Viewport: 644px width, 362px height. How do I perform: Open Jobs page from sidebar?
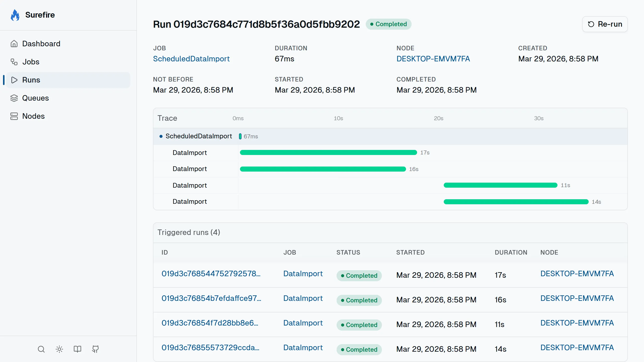pyautogui.click(x=31, y=62)
